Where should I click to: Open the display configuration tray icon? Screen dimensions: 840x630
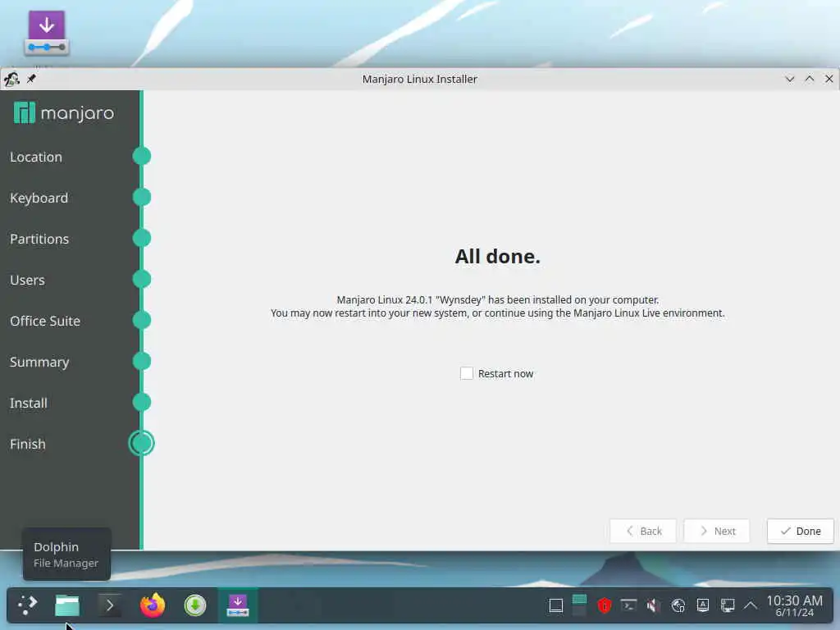point(728,605)
